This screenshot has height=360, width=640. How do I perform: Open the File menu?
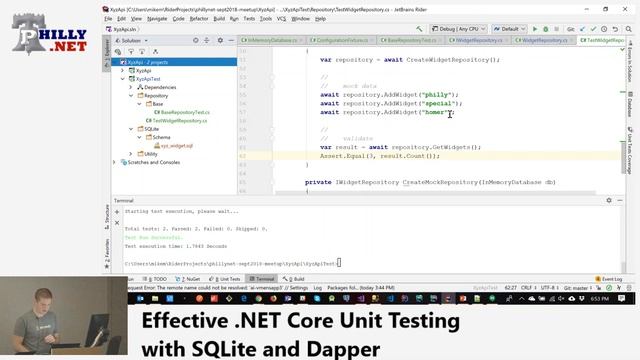pyautogui.click(x=108, y=19)
